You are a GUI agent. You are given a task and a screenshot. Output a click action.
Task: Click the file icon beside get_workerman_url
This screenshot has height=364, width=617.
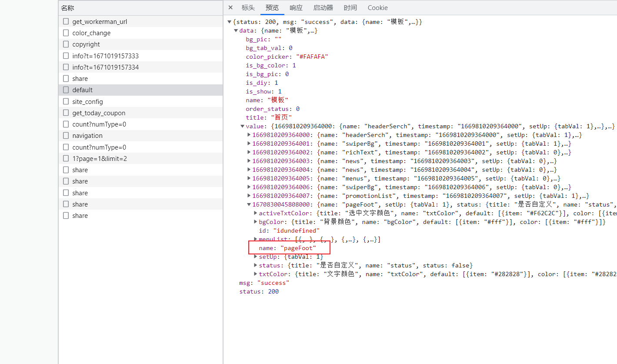pyautogui.click(x=66, y=21)
